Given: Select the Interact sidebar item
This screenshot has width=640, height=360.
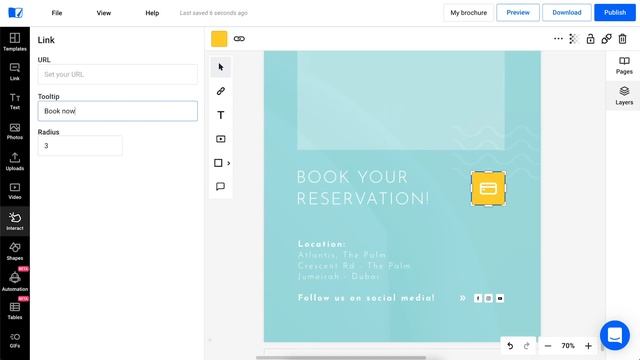Looking at the screenshot, I should tap(15, 221).
